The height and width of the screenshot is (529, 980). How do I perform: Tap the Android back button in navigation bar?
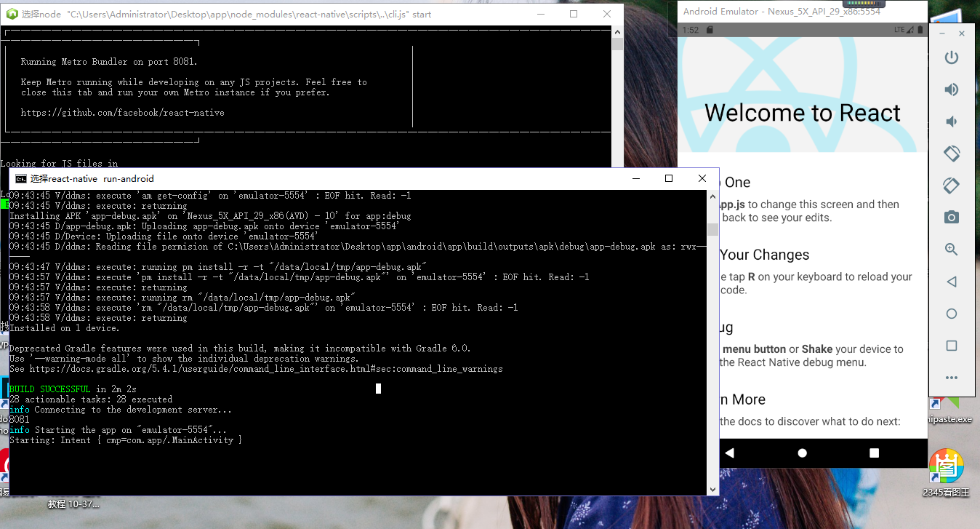point(730,453)
